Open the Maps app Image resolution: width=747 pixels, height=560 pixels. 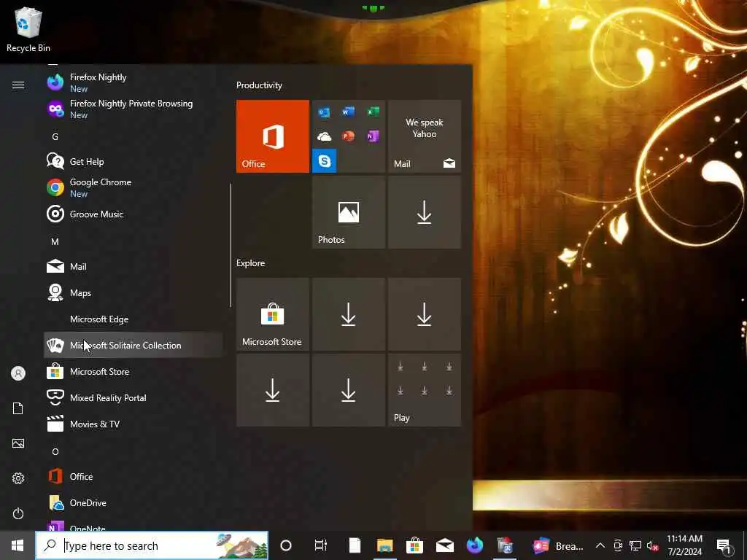[133, 292]
